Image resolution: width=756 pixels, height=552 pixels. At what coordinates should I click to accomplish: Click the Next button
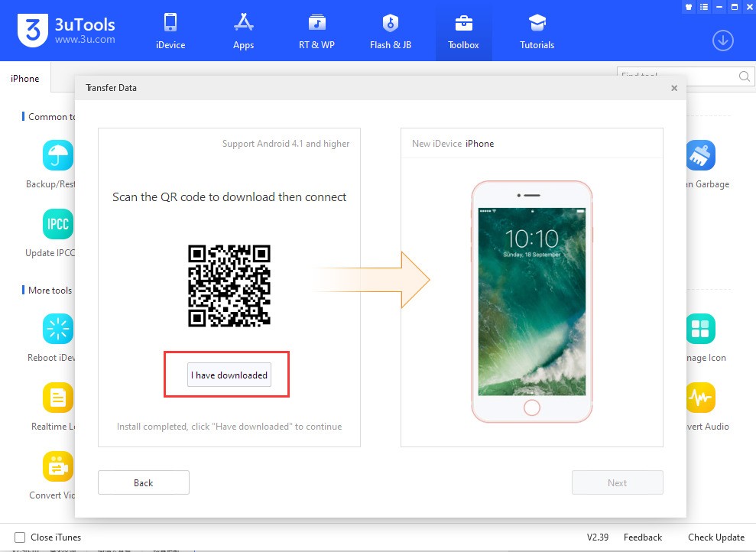click(617, 482)
